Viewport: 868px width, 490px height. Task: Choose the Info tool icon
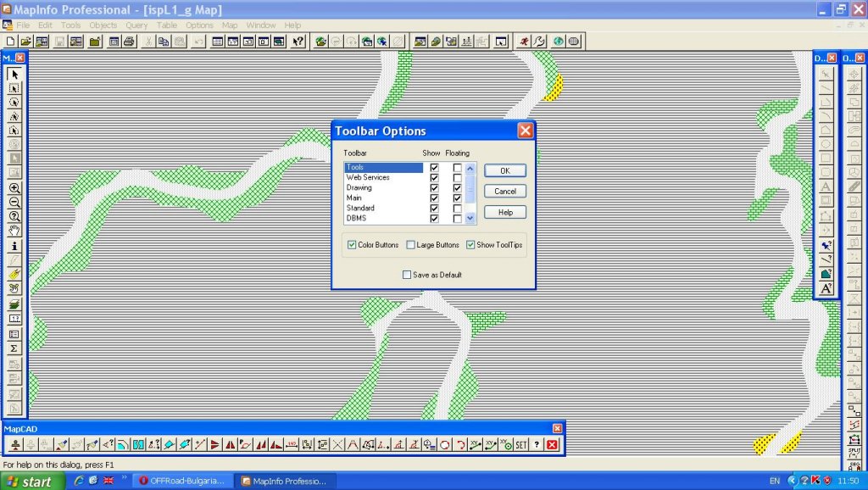pos(14,246)
